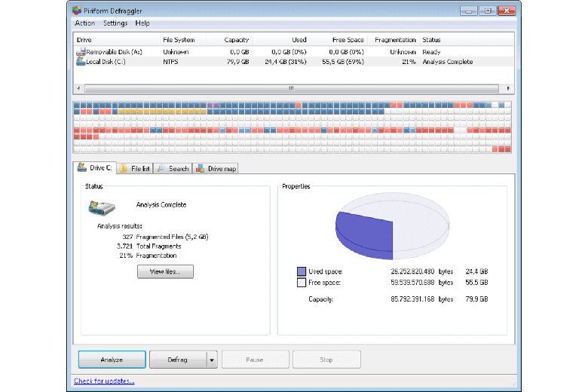Click the yellow blocks in the drive map

coord(162,112)
